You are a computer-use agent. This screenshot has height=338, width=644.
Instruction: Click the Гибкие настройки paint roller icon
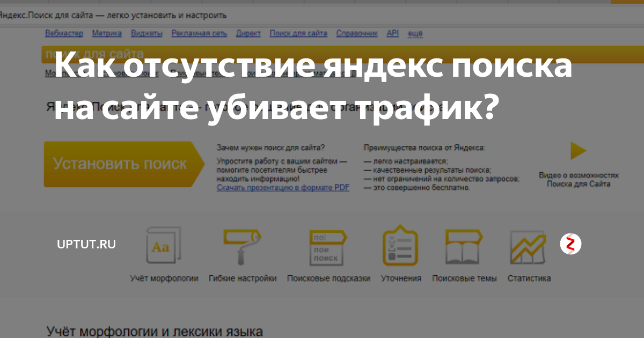[243, 246]
